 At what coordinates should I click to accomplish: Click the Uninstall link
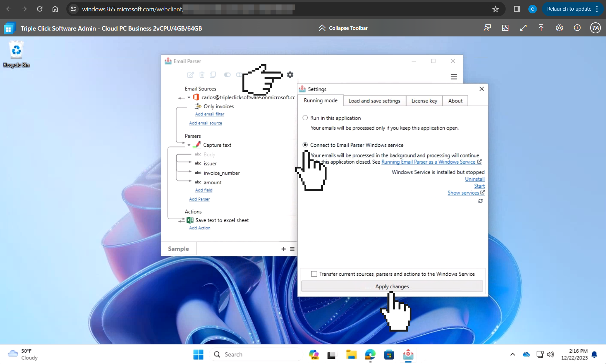(475, 179)
